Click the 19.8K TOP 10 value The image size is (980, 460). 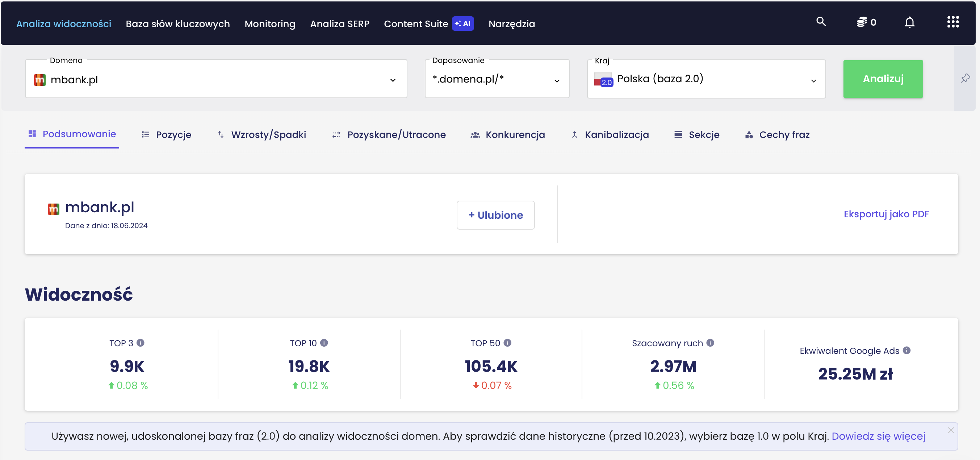coord(309,366)
